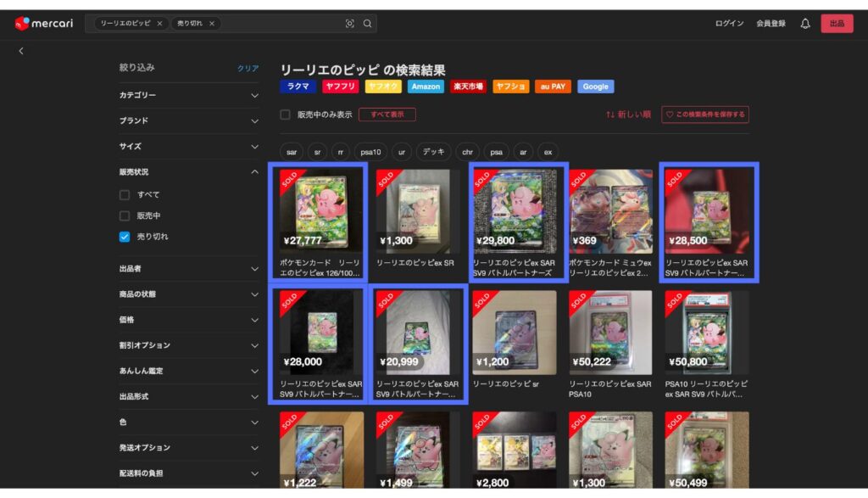
Task: Expand the 発送オプション filter
Action: click(x=189, y=448)
